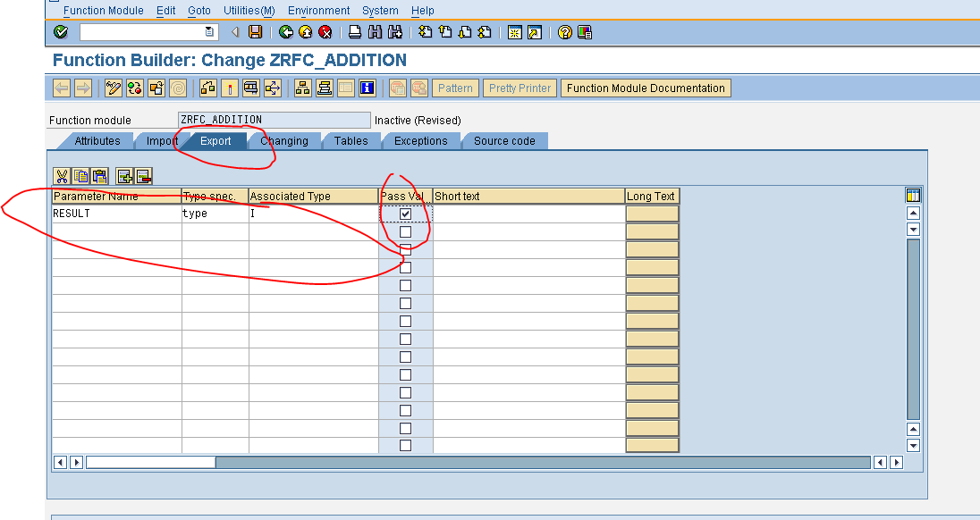The height and width of the screenshot is (520, 980).
Task: Tick the Pass Value checkbox in the last row
Action: (406, 446)
